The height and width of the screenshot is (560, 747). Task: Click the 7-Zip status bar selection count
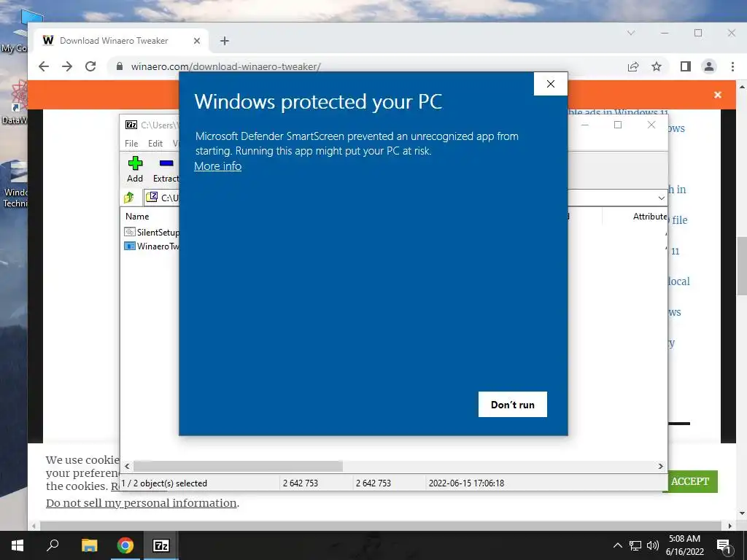164,483
